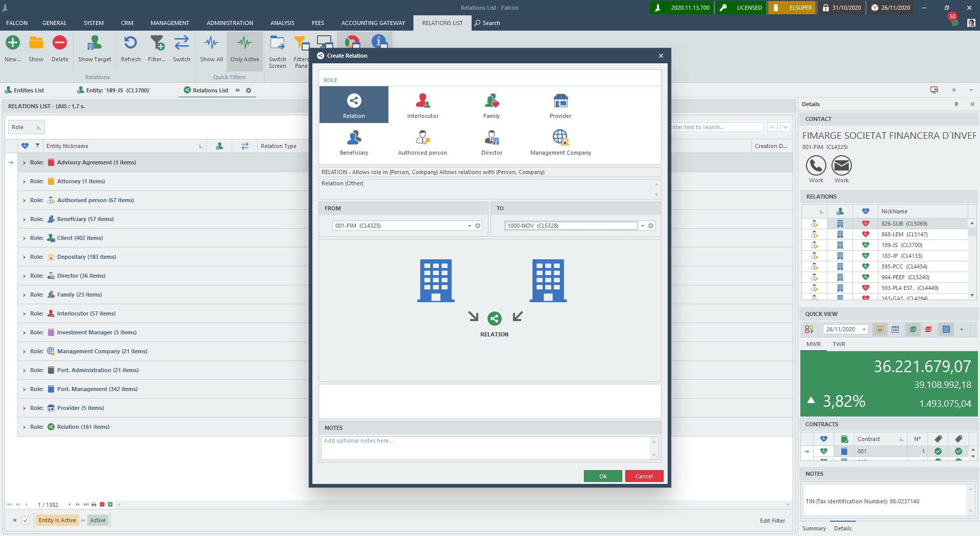The image size is (980, 536).
Task: Email contact's Work address
Action: [x=841, y=165]
